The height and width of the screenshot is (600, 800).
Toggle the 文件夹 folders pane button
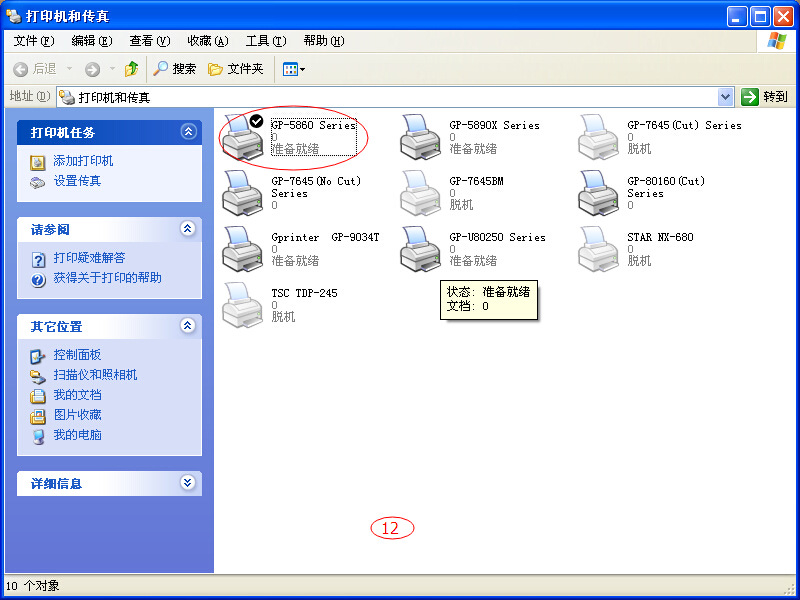tap(236, 69)
